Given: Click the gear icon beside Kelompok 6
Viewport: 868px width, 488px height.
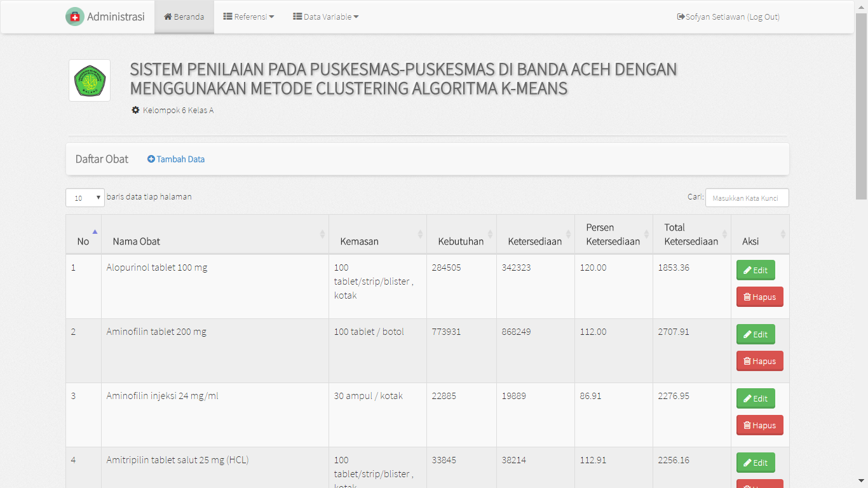Looking at the screenshot, I should coord(135,110).
